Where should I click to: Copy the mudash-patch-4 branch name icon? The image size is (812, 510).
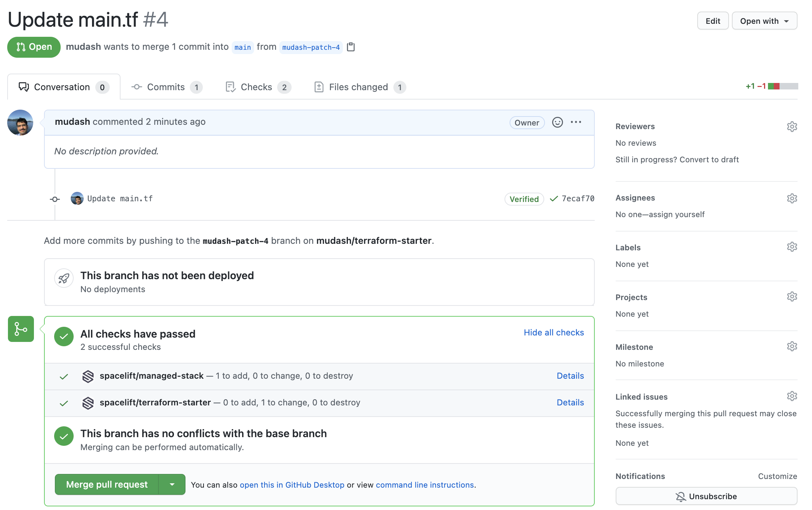click(350, 47)
